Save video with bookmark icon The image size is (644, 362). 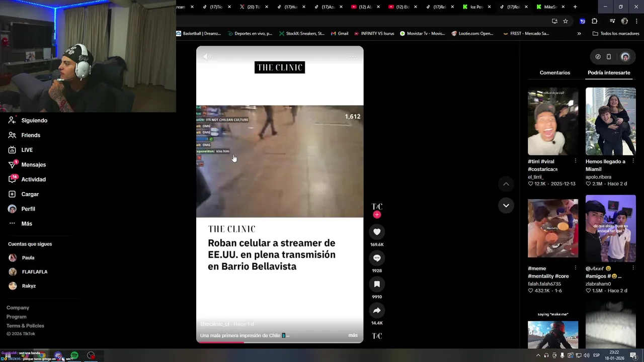tap(377, 284)
